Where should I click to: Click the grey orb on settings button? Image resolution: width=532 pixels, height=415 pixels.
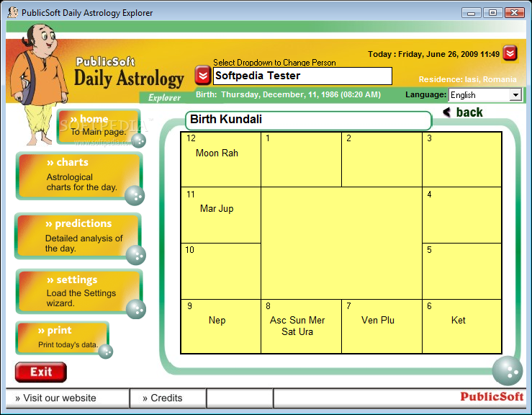click(136, 309)
